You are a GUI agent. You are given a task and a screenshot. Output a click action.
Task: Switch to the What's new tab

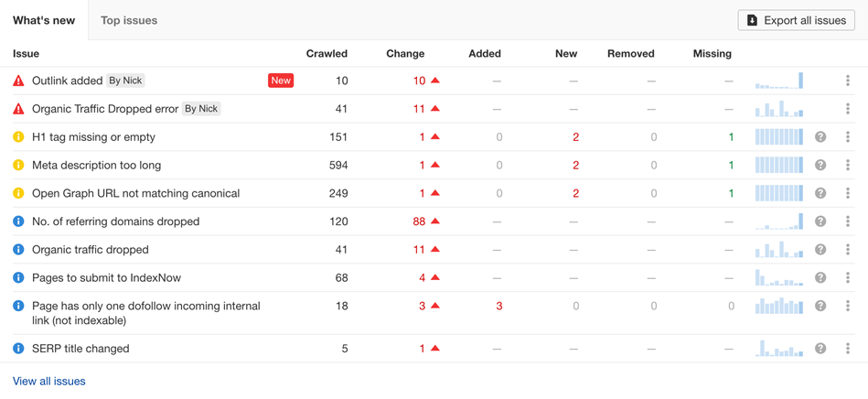pos(44,20)
